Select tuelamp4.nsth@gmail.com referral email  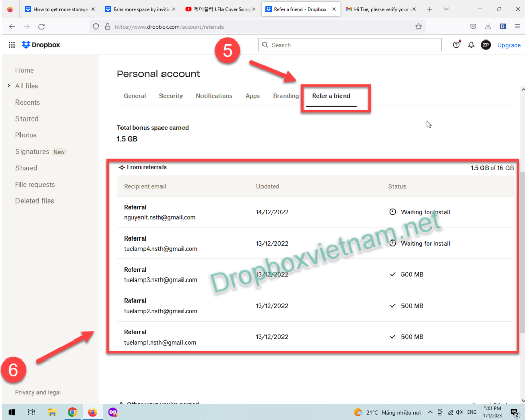point(160,249)
